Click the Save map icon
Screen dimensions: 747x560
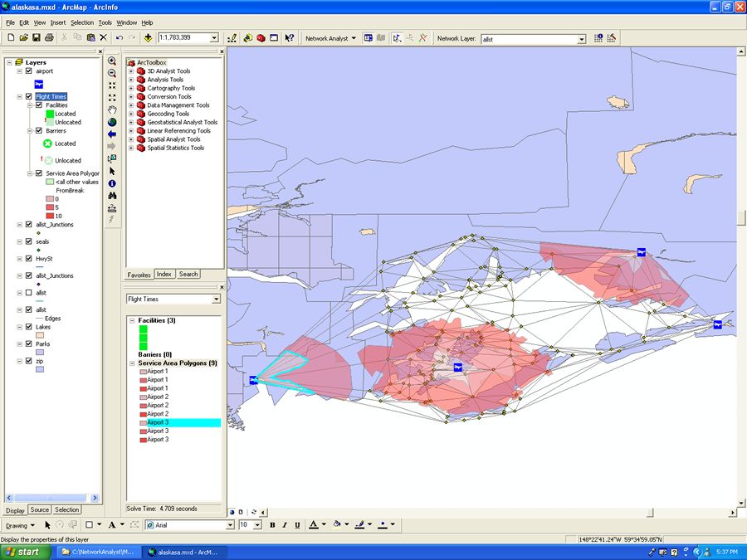[x=37, y=38]
